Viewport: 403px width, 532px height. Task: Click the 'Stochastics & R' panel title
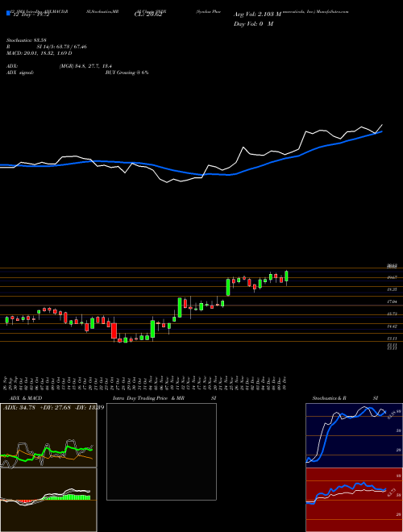pyautogui.click(x=330, y=398)
